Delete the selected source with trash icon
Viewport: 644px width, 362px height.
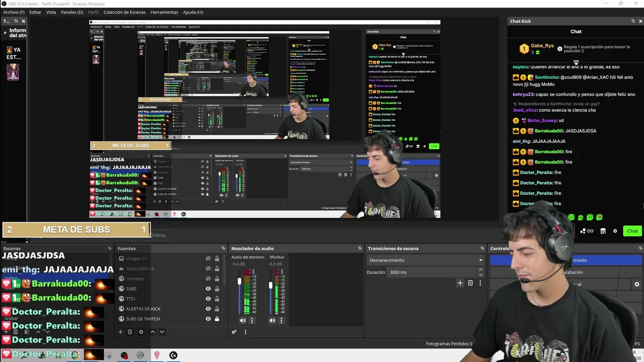pos(130,332)
